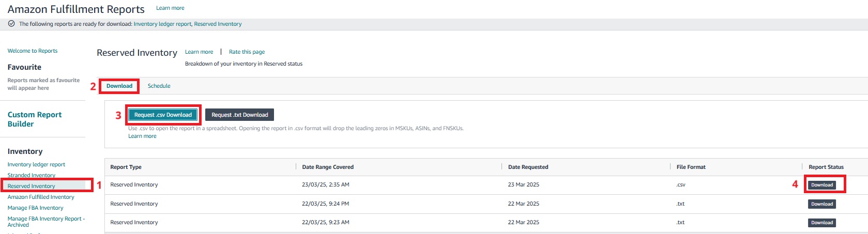The width and height of the screenshot is (868, 234).
Task: Click Learn more under csv format note
Action: point(142,136)
